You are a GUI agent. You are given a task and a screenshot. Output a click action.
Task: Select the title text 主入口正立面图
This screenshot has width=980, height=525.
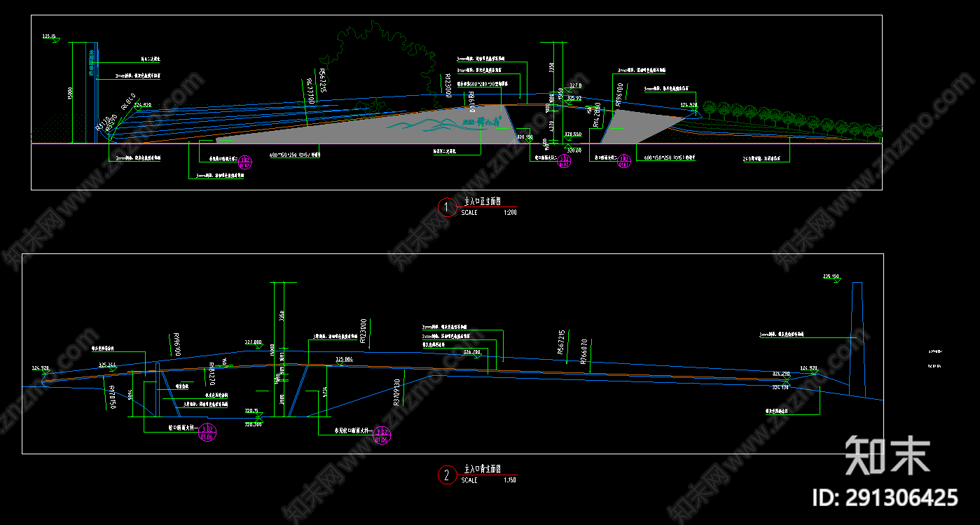click(x=481, y=201)
